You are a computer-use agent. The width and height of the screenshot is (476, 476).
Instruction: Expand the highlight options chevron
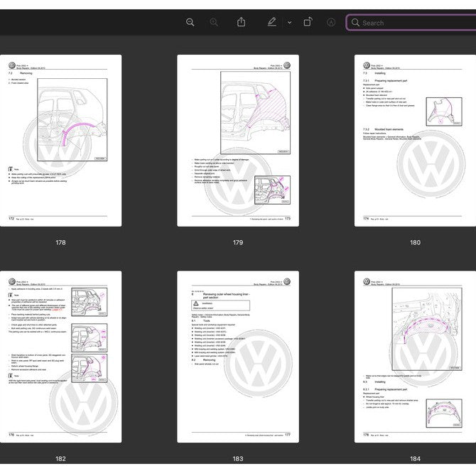(289, 23)
